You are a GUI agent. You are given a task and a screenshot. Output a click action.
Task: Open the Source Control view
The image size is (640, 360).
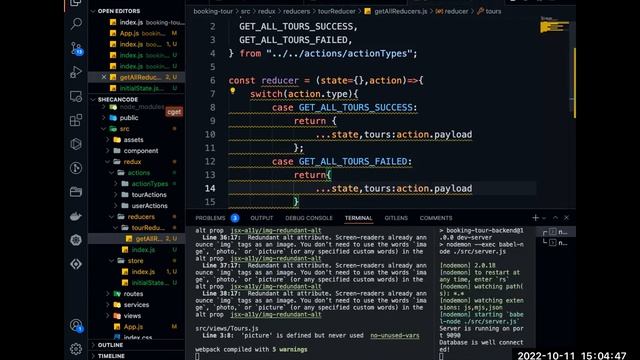pyautogui.click(x=76, y=48)
